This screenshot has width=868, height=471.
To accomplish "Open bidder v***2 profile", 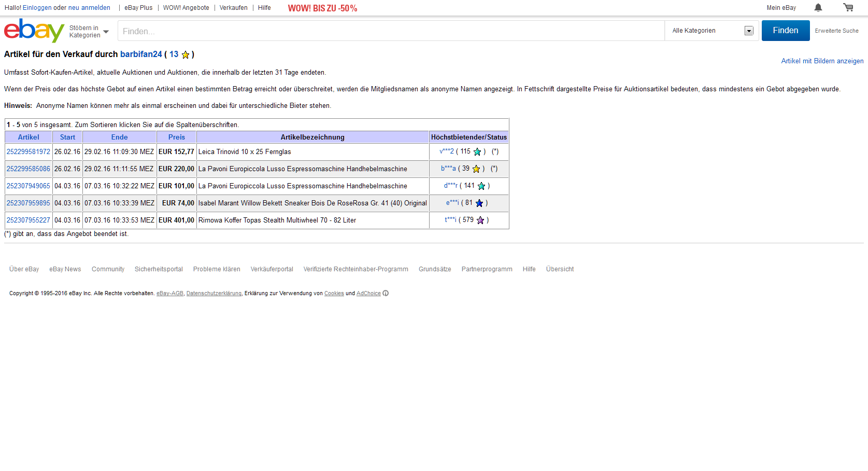I will tap(447, 151).
